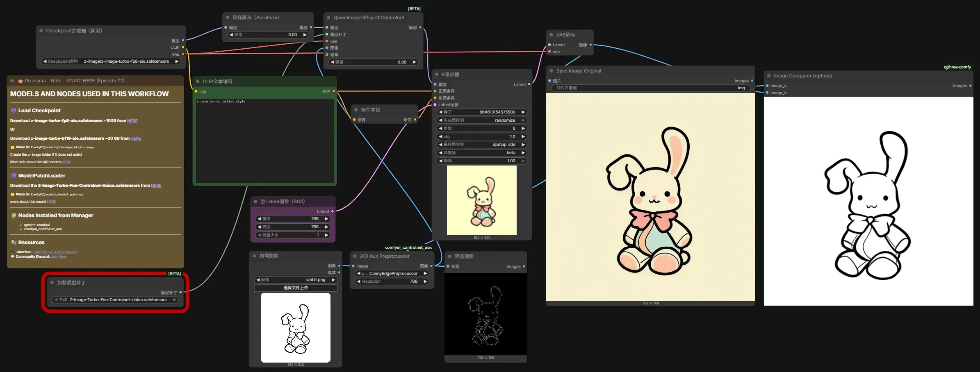
Task: Collapse the Checkpoint加载器 node via its title dot
Action: click(41, 31)
